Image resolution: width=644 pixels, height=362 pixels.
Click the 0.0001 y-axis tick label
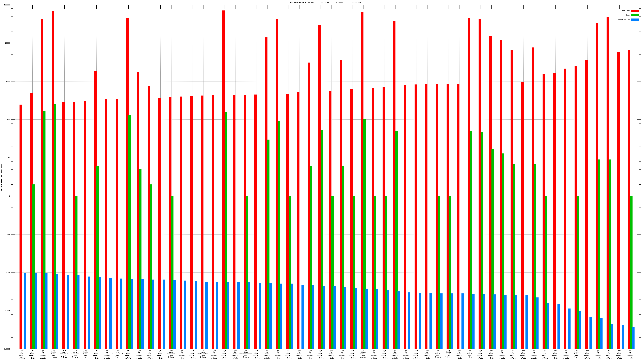tap(7, 349)
